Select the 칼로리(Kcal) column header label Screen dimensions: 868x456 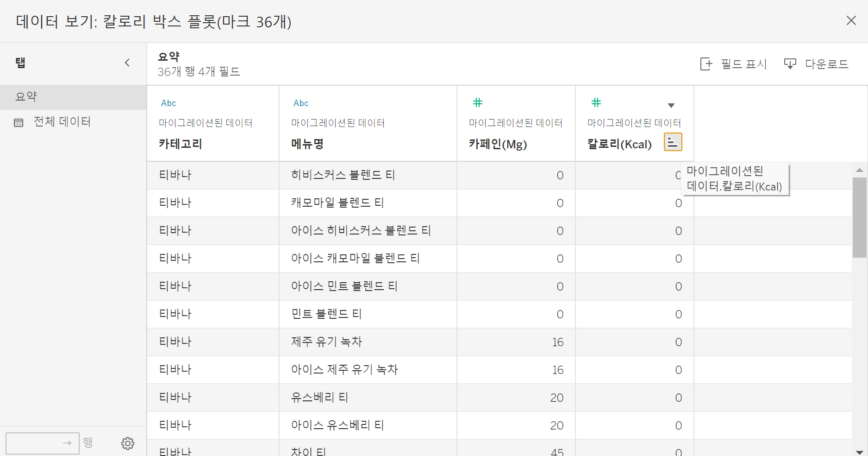tap(619, 144)
